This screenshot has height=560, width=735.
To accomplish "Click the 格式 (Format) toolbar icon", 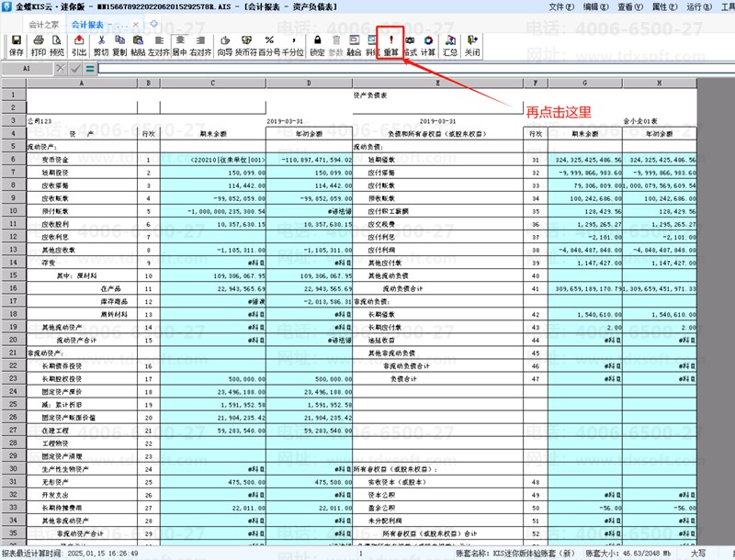I will click(410, 45).
